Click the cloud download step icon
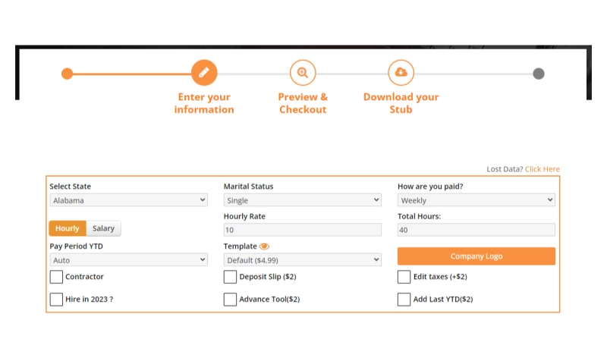Viewport: 607px width, 364px height. coord(401,73)
